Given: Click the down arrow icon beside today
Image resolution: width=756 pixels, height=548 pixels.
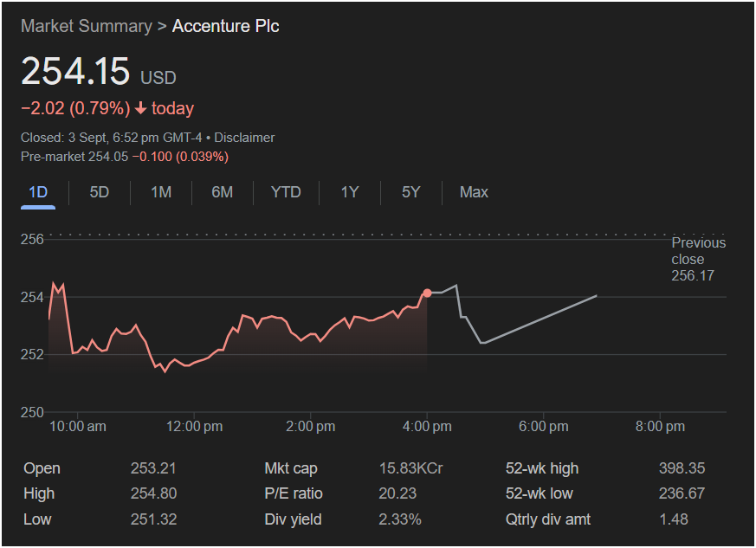Looking at the screenshot, I should (141, 108).
